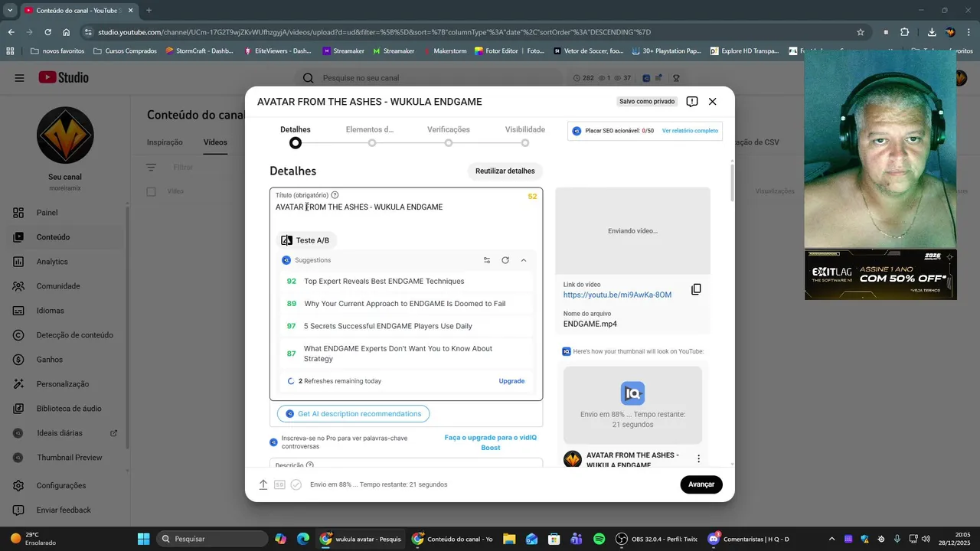980x551 pixels.
Task: Copy the video link with the copy icon
Action: pyautogui.click(x=696, y=289)
